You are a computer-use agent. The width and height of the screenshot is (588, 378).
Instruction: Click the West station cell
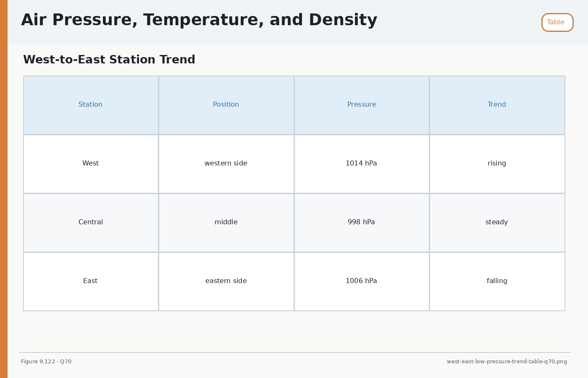(91, 164)
